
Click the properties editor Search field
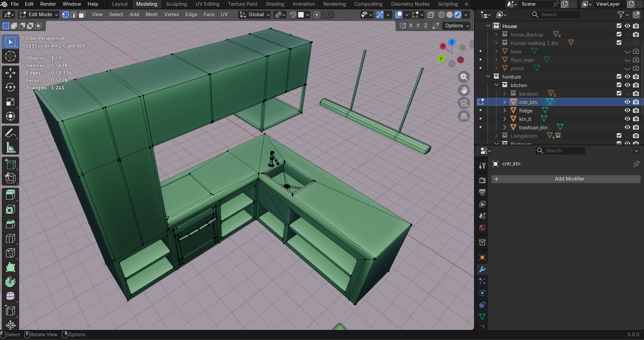560,151
